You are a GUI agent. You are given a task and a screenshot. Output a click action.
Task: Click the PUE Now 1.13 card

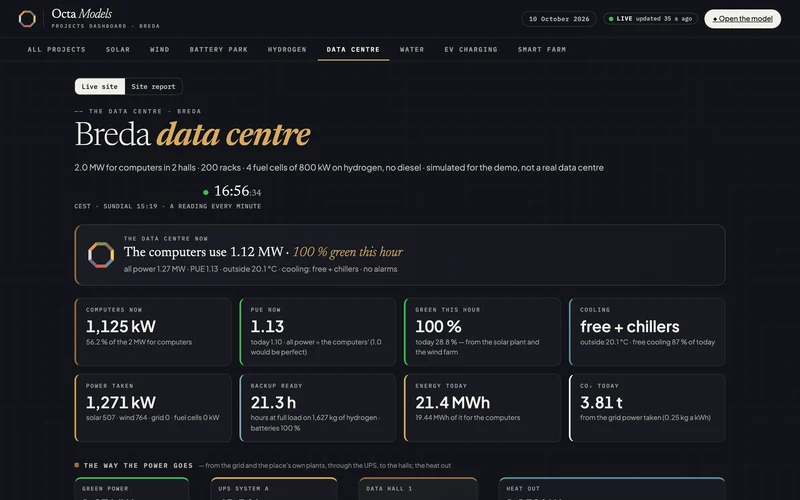317,332
